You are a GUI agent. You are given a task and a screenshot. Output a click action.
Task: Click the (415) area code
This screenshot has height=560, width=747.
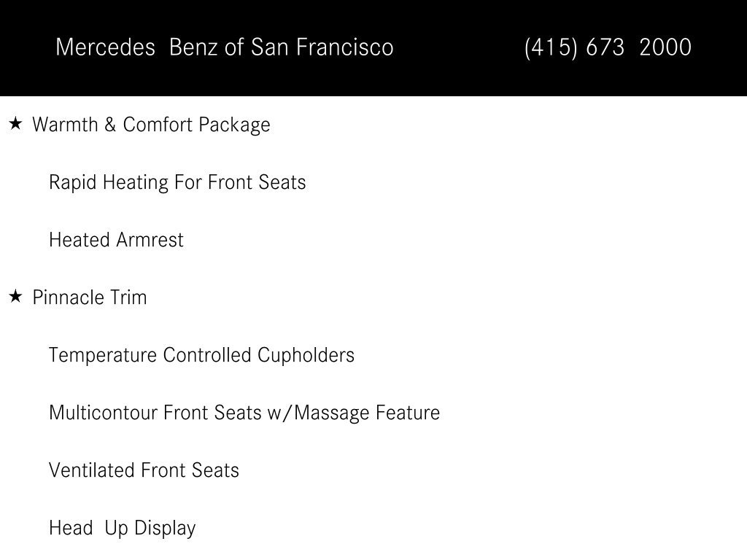point(550,47)
